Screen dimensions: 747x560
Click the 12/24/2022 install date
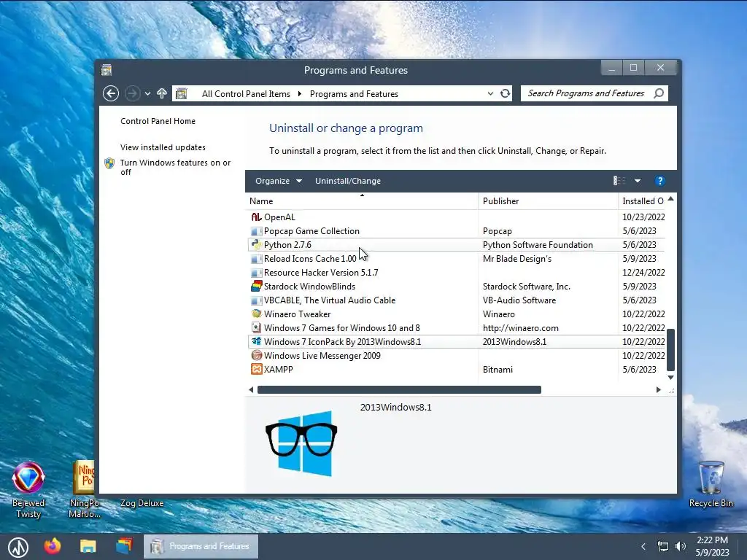[x=643, y=273]
